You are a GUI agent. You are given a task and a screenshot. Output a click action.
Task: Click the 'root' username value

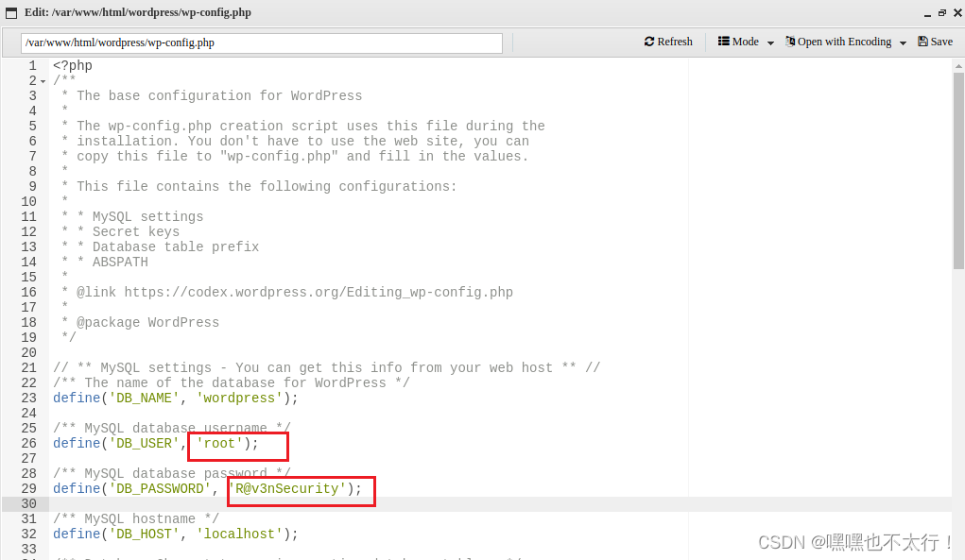click(x=219, y=443)
